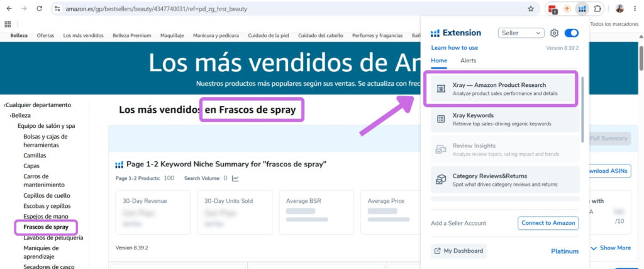Open Cuidado de la piel nav item
This screenshot has height=269, width=644.
[269, 36]
